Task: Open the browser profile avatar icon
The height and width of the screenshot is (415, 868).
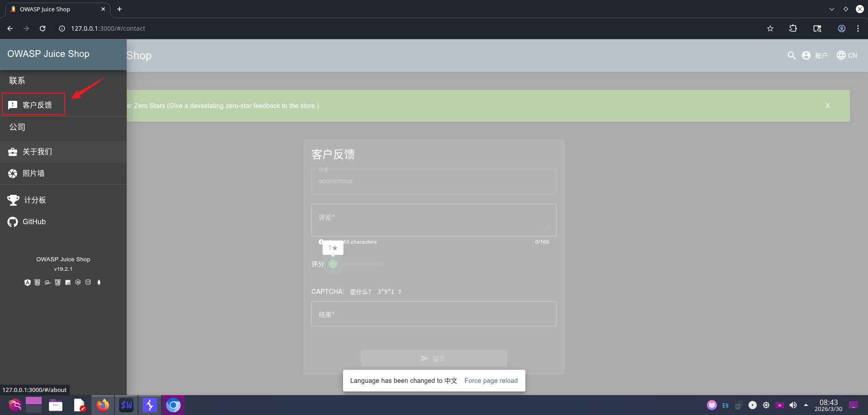Action: (x=842, y=28)
